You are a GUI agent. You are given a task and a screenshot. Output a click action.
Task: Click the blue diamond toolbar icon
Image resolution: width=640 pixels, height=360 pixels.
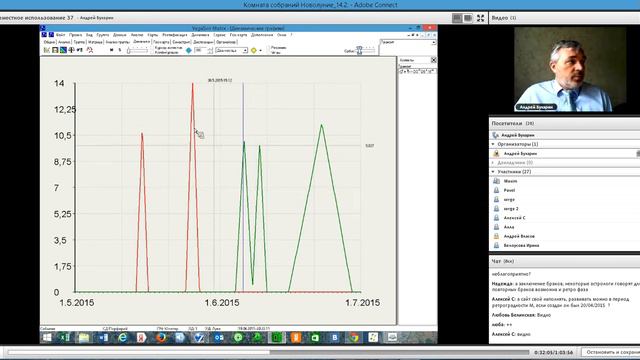(189, 50)
